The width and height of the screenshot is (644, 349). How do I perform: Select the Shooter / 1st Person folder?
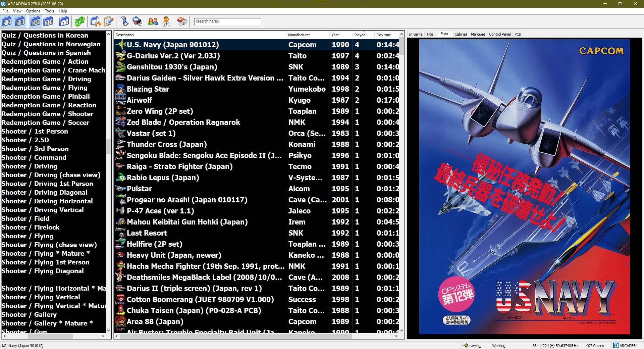pyautogui.click(x=35, y=131)
